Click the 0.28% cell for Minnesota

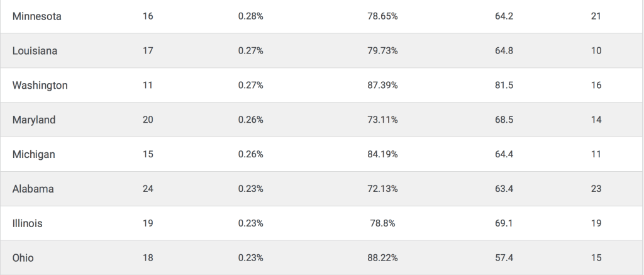[250, 16]
